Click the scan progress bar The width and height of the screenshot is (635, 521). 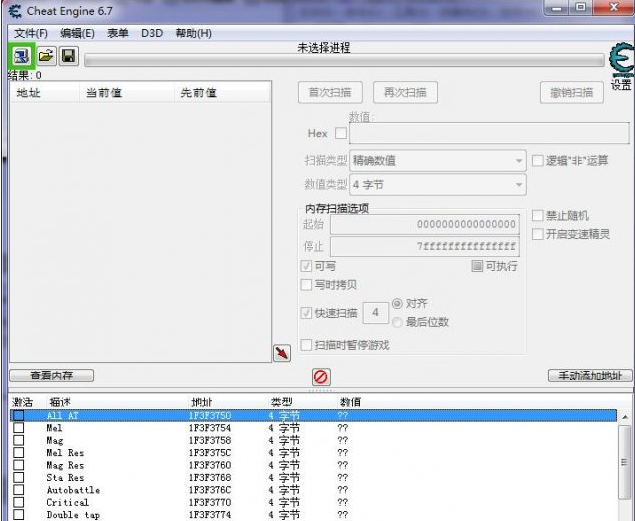pyautogui.click(x=344, y=61)
